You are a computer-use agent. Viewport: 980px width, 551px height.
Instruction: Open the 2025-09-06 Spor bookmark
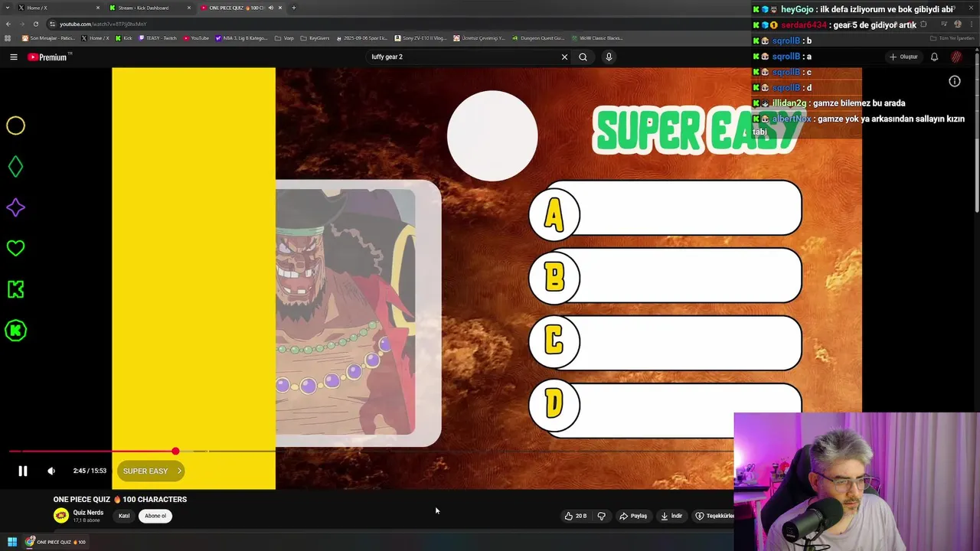362,38
